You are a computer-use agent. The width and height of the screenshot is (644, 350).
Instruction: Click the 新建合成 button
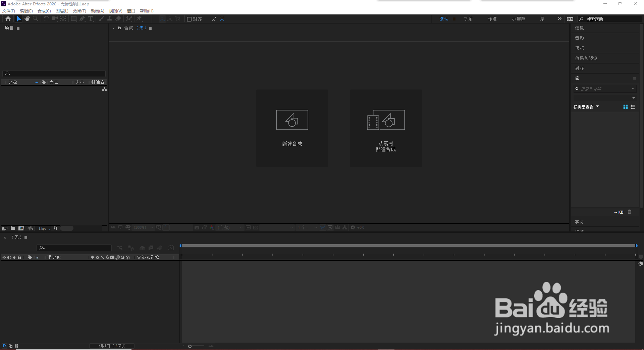[x=292, y=128]
